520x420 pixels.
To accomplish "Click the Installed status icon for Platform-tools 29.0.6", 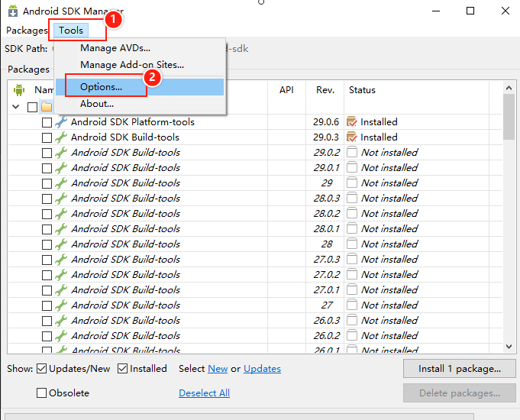I will pos(352,121).
